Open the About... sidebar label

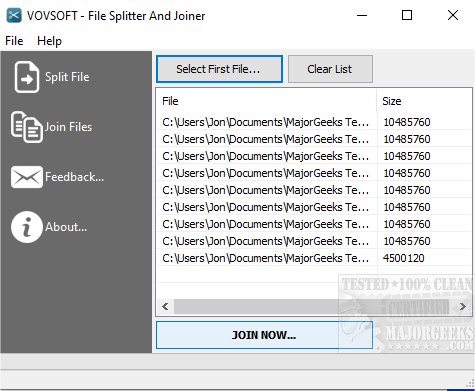(66, 227)
